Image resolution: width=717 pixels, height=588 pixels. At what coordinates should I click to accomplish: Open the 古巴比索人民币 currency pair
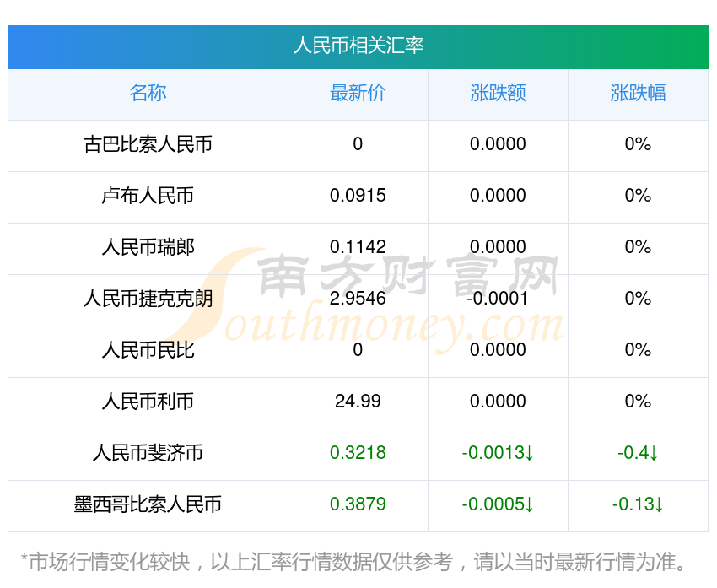(148, 144)
